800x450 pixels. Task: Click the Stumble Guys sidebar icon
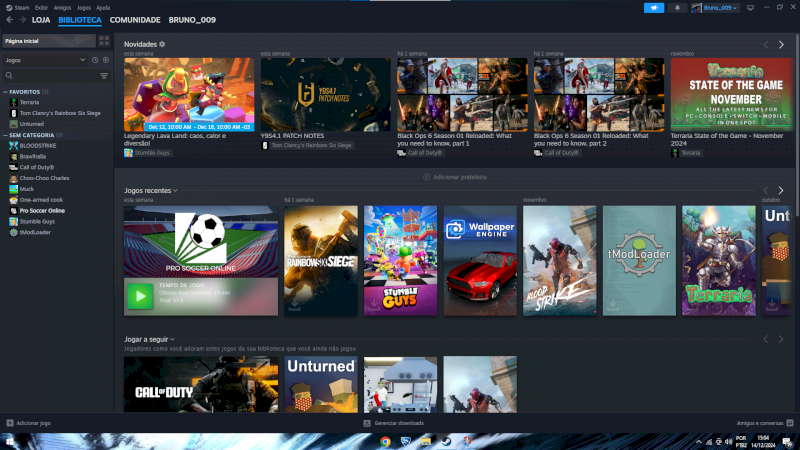click(x=14, y=221)
